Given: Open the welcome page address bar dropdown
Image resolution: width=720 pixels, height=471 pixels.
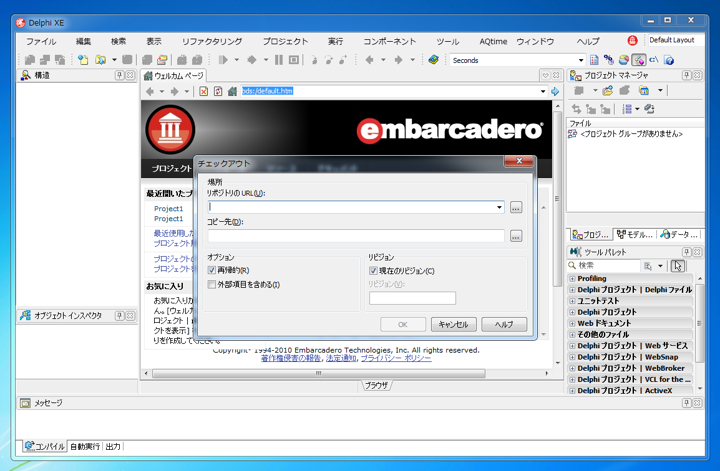Looking at the screenshot, I should click(x=543, y=91).
